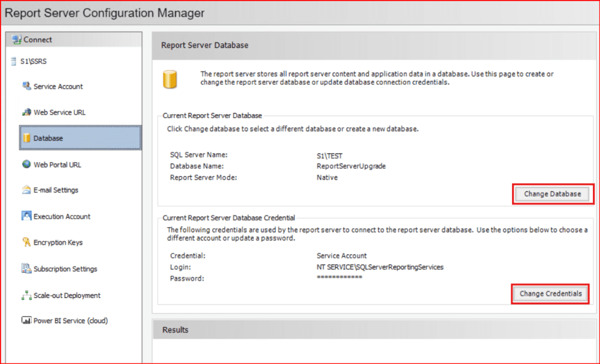This screenshot has height=364, width=600.
Task: Click the large database icon in header
Action: tap(170, 79)
